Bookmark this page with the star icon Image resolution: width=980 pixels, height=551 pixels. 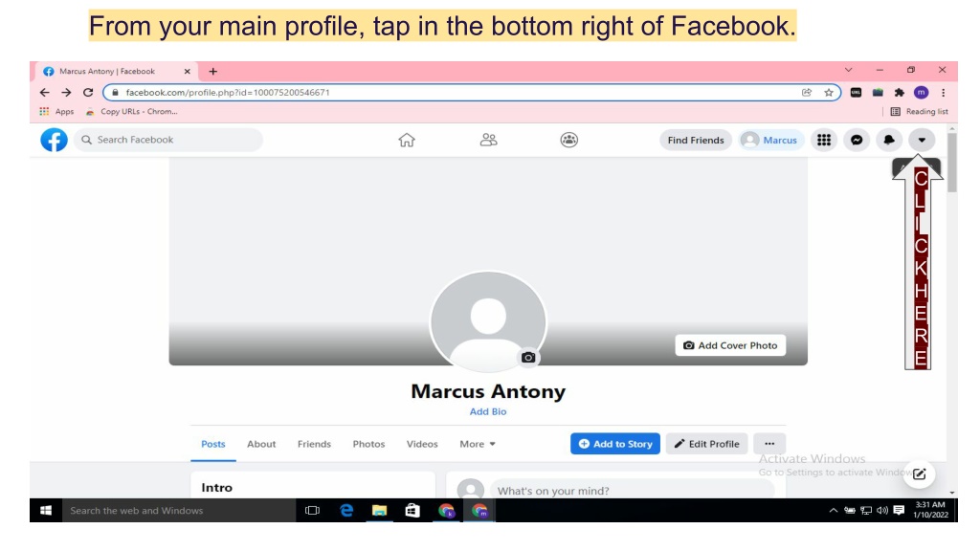coord(829,93)
